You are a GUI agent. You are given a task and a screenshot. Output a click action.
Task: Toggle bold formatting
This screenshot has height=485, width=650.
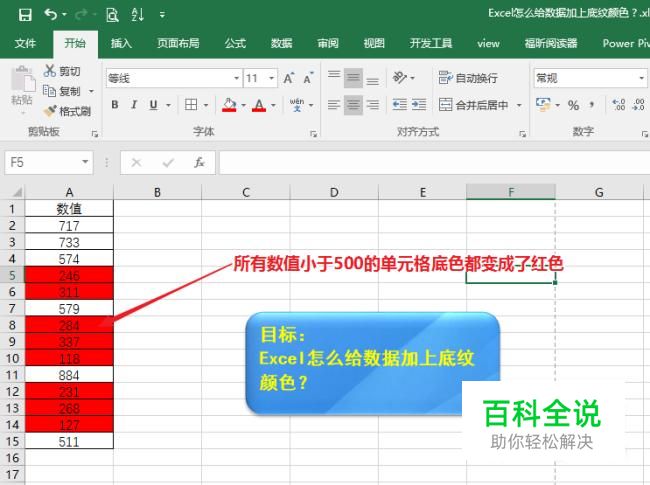point(115,105)
